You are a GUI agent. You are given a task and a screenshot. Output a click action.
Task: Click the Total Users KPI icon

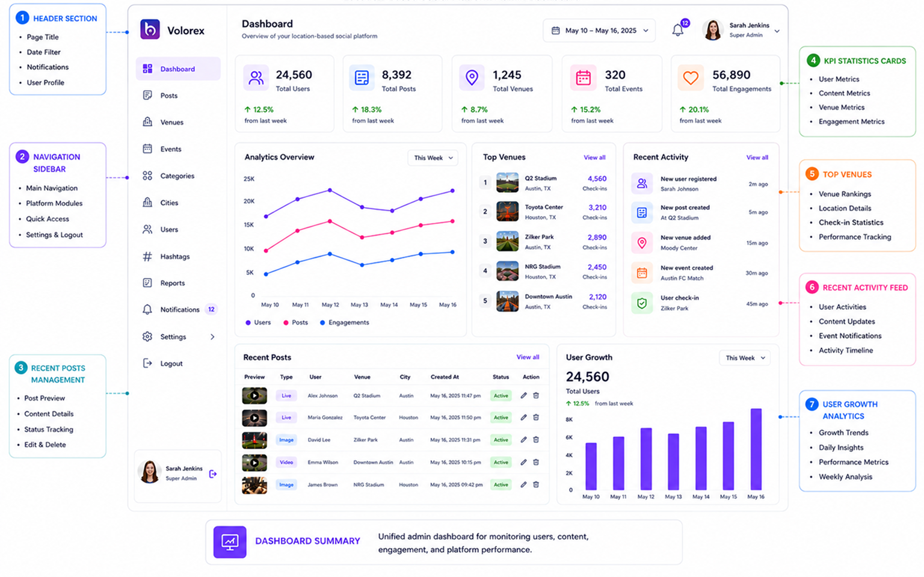(256, 78)
